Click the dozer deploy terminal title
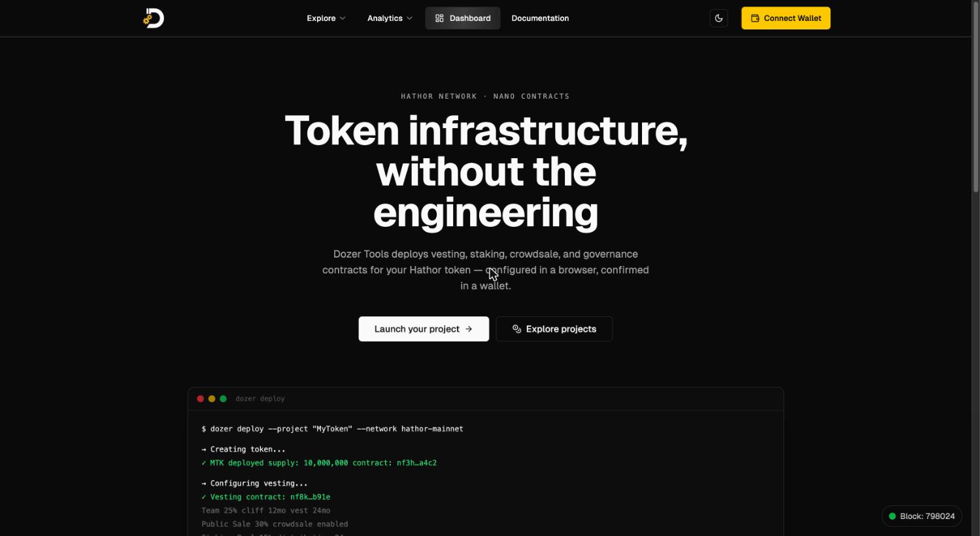The width and height of the screenshot is (980, 536). [260, 399]
